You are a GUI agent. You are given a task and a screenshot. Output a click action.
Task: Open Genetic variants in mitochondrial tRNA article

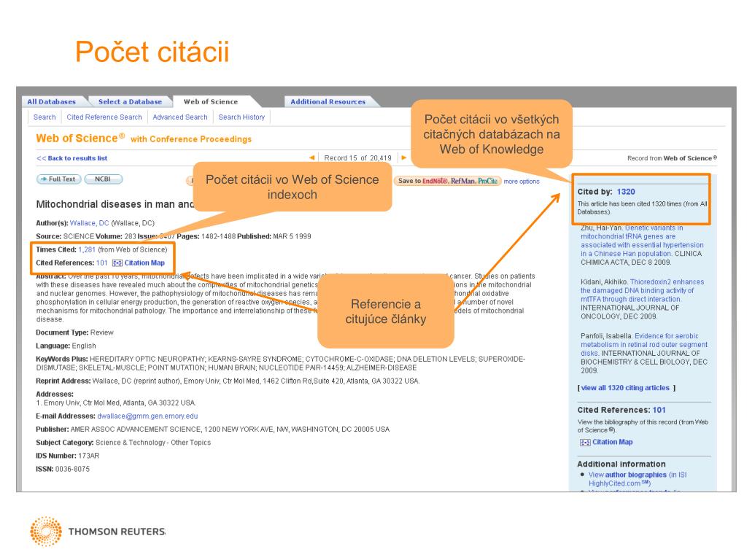pyautogui.click(x=642, y=241)
